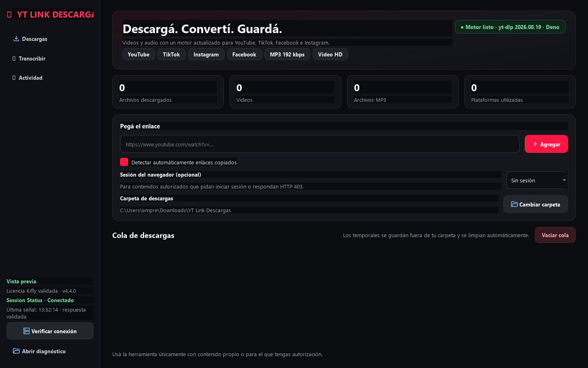Select the TikTok chip
Image resolution: width=588 pixels, height=368 pixels.
tap(171, 54)
